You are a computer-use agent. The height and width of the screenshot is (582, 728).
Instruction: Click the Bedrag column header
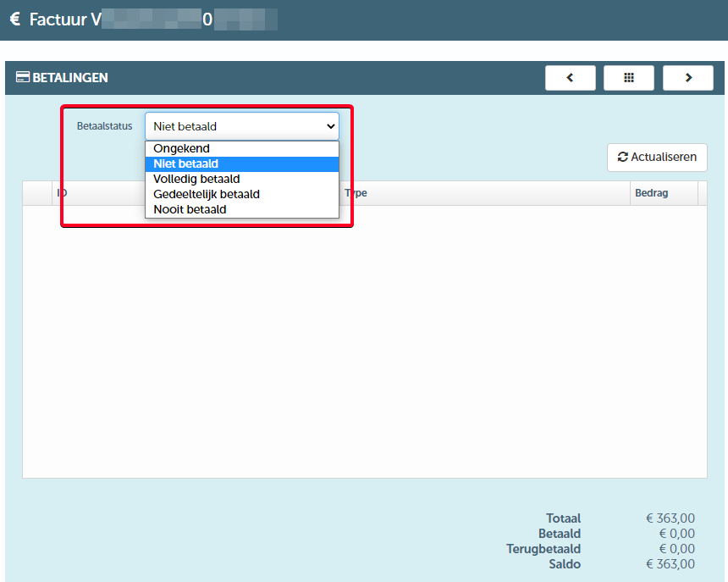(x=664, y=193)
